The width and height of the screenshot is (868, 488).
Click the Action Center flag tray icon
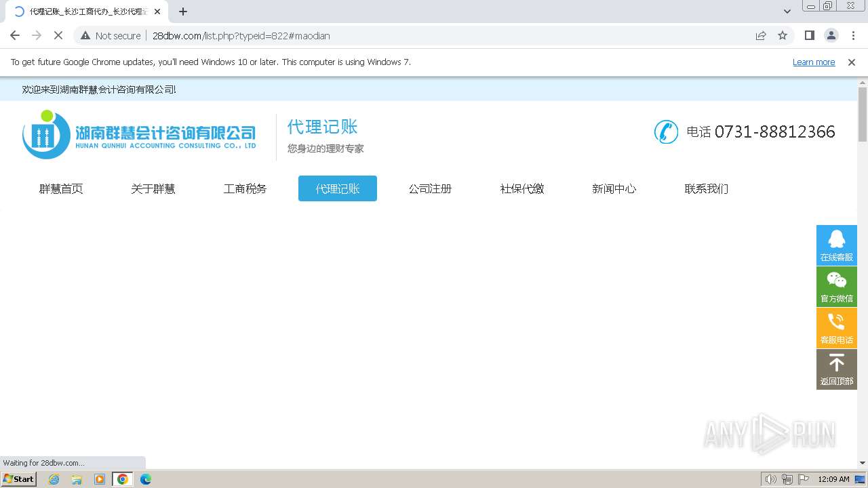coord(804,479)
